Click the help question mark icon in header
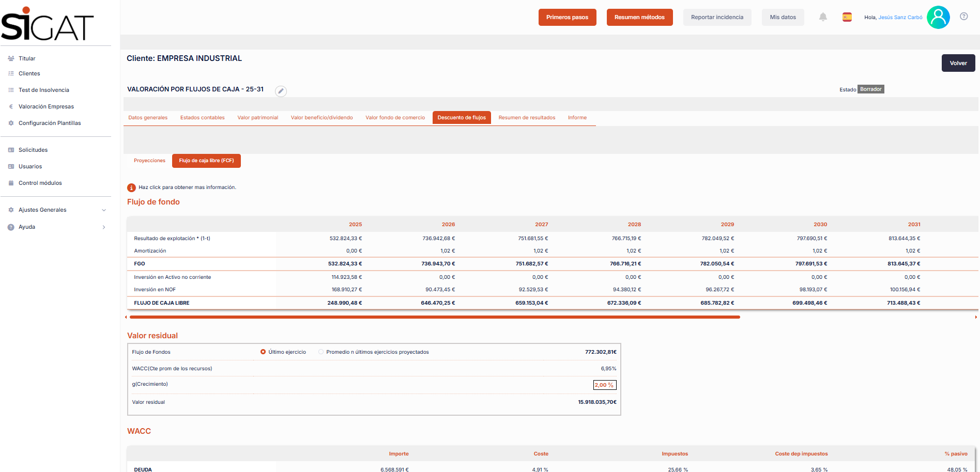 [x=964, y=16]
